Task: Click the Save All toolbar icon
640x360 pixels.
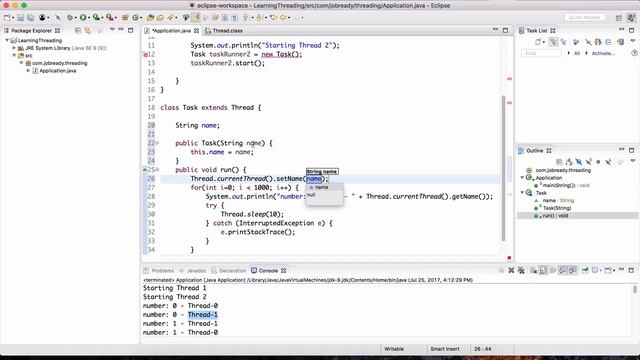Action: pyautogui.click(x=30, y=18)
